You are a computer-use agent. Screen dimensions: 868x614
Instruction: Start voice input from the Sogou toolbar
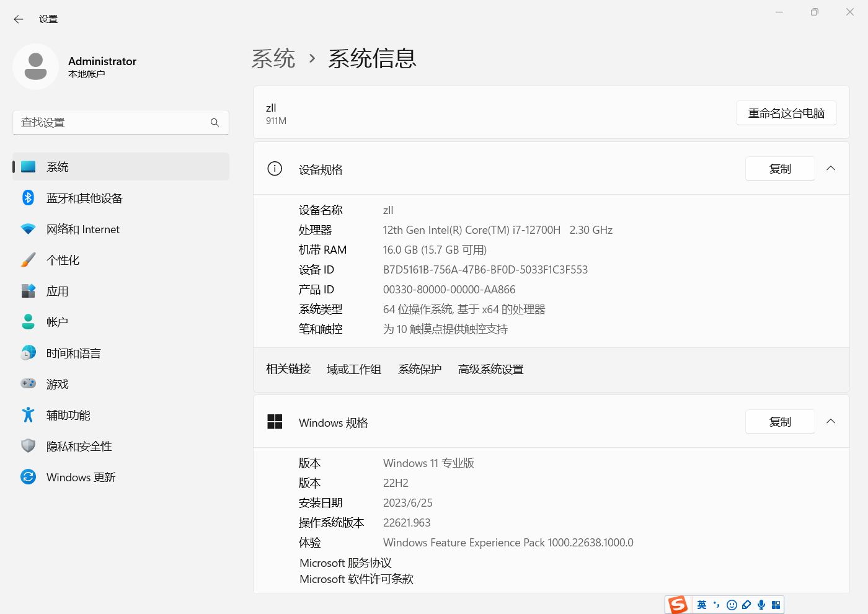761,605
